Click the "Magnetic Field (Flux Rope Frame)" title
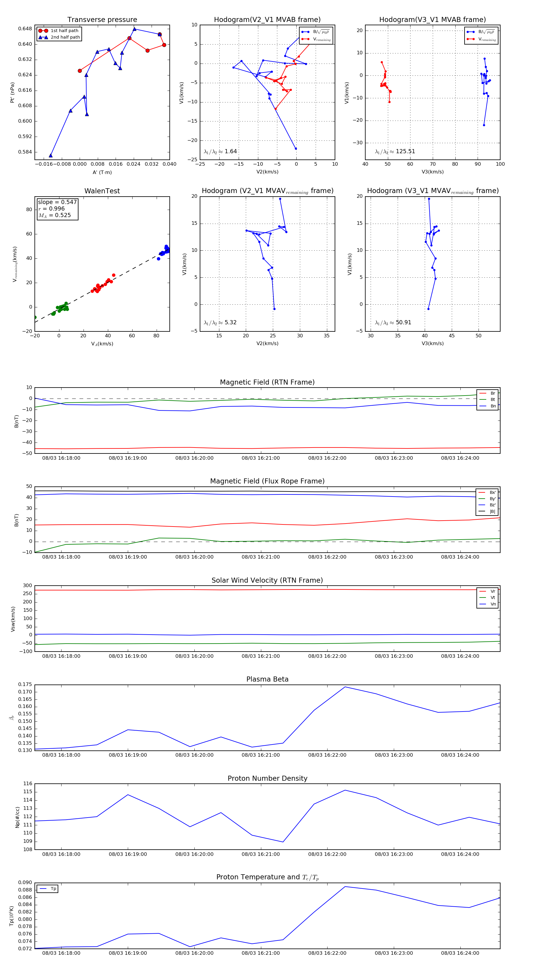 click(267, 481)
